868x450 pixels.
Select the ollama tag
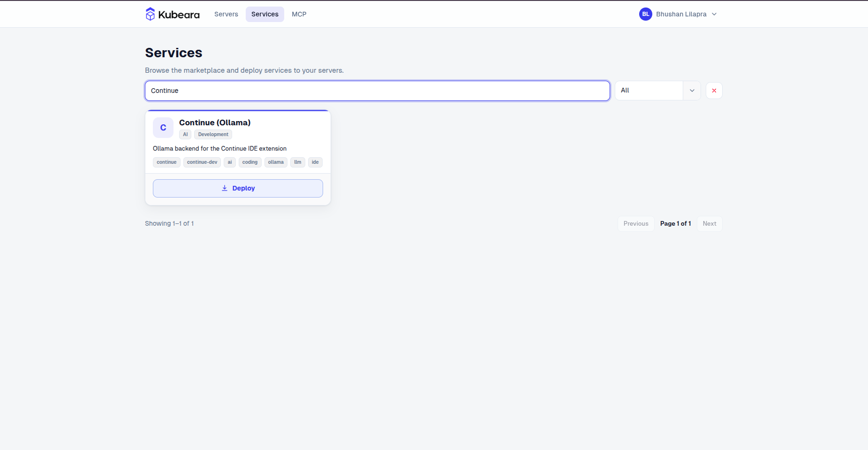point(276,162)
